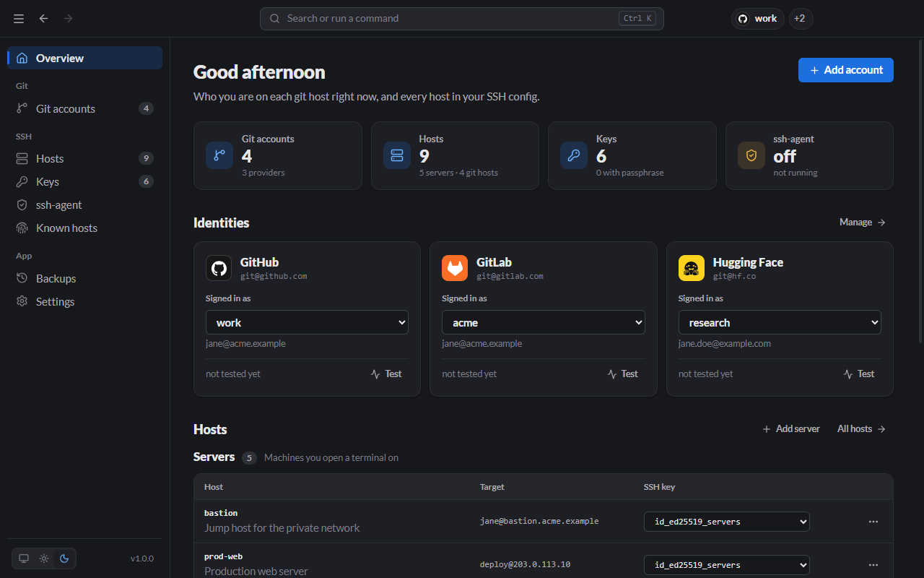Image resolution: width=924 pixels, height=578 pixels.
Task: Go back with the left arrow icon
Action: tap(44, 18)
